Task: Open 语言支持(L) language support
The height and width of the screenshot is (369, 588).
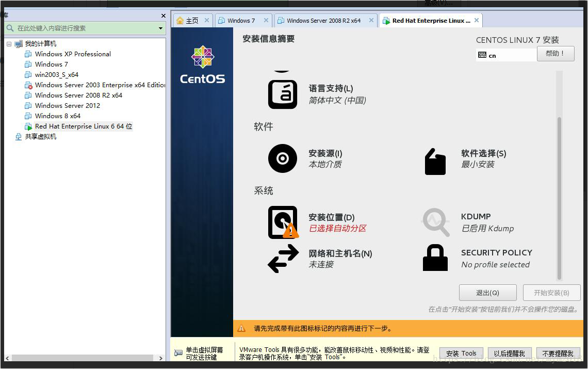Action: (x=331, y=89)
